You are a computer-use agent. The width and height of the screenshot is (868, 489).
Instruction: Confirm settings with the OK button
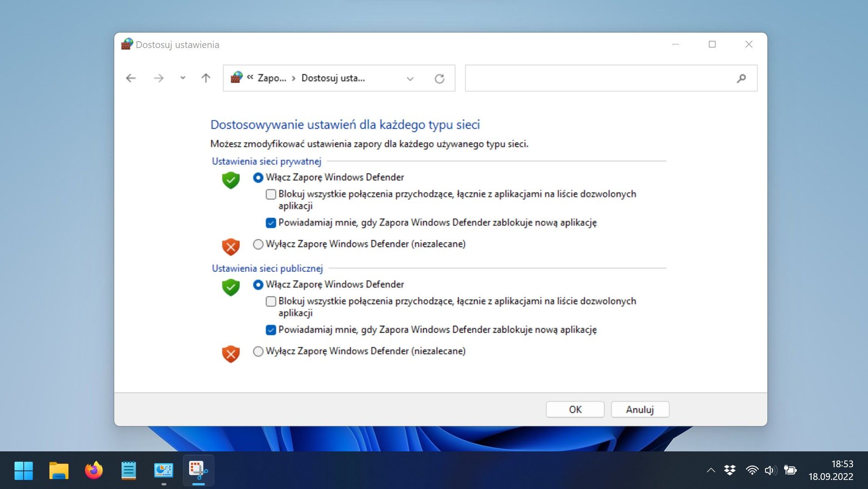point(575,409)
